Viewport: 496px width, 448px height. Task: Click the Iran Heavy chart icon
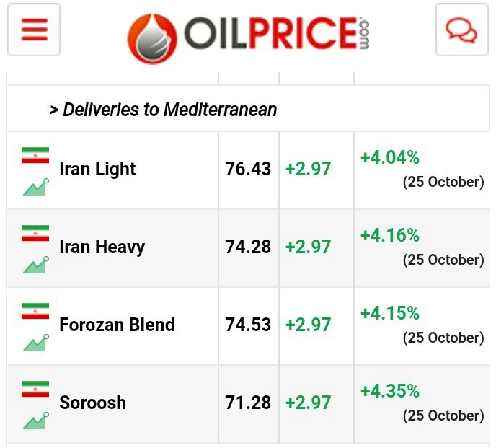pyautogui.click(x=35, y=264)
